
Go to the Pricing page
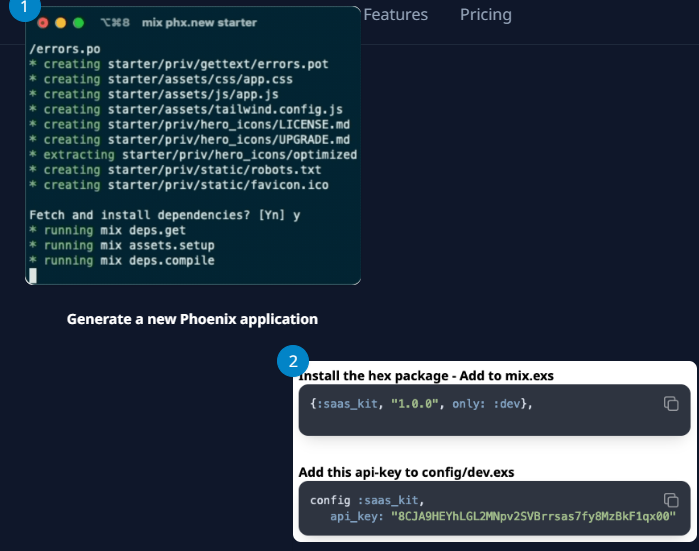pyautogui.click(x=486, y=15)
